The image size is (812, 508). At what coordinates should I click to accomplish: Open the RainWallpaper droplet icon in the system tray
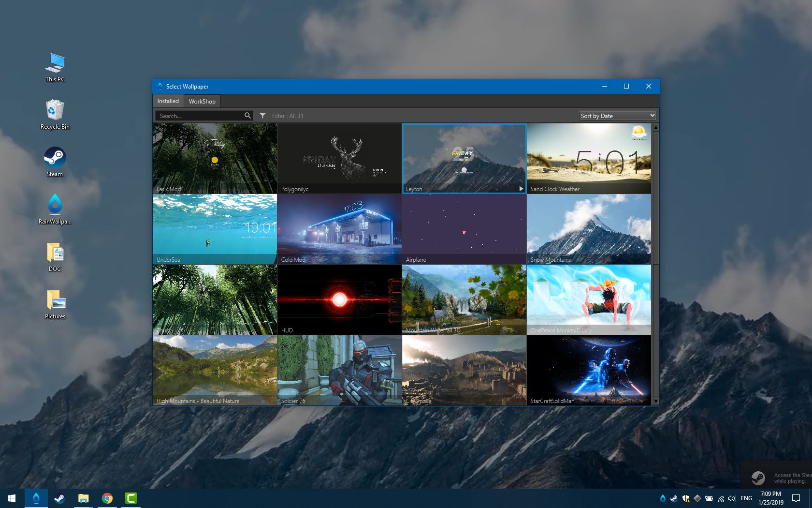663,498
